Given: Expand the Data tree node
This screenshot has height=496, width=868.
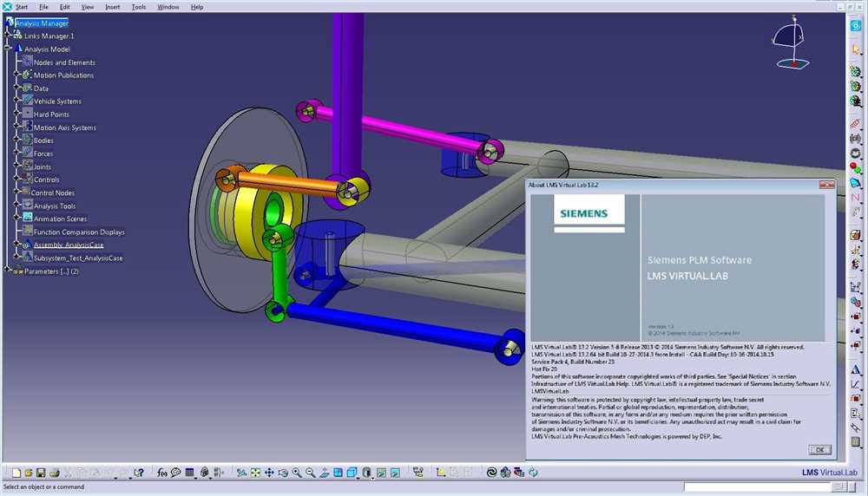Looking at the screenshot, I should click(x=16, y=88).
